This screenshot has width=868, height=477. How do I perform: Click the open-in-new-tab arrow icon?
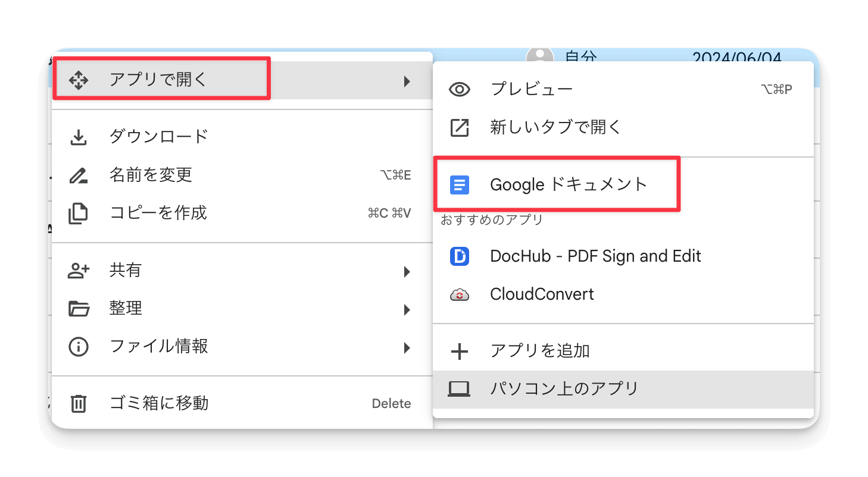tap(460, 127)
